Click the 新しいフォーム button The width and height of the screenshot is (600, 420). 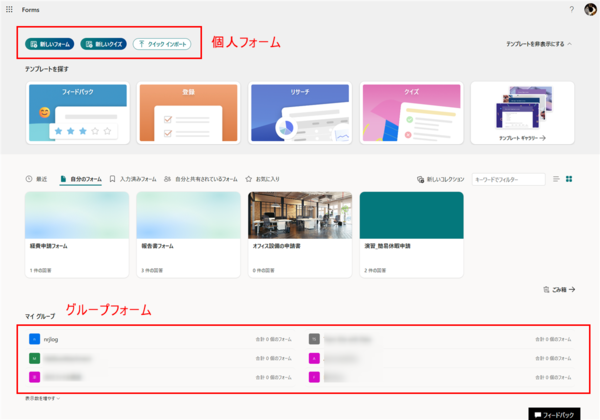pyautogui.click(x=50, y=44)
